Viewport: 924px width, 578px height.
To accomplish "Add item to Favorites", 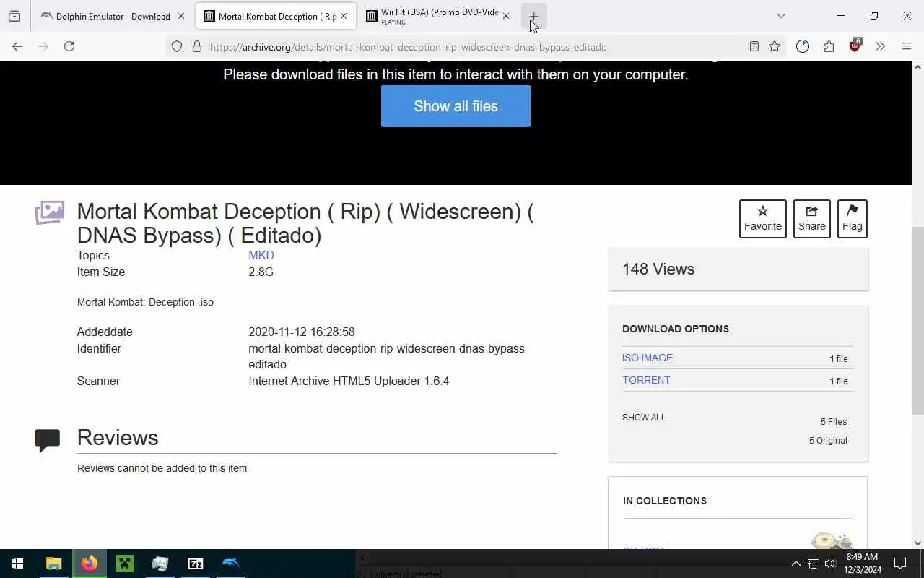I will pyautogui.click(x=763, y=219).
